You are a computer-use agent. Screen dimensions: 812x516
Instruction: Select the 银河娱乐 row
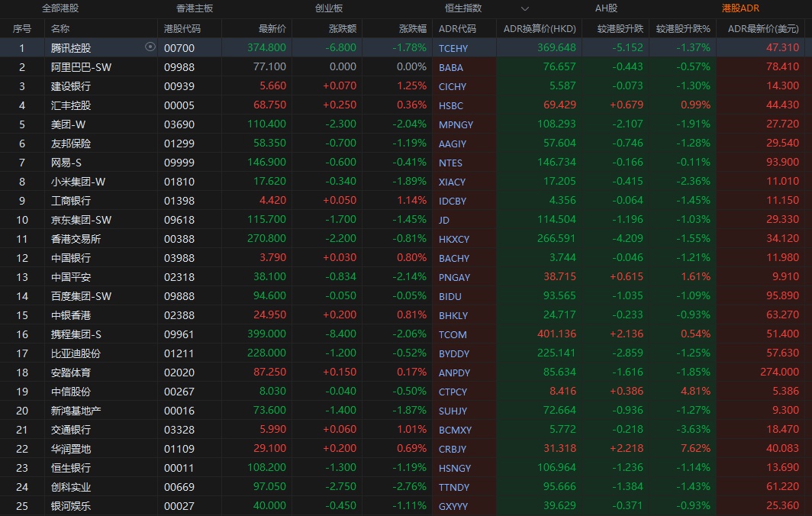[70, 506]
